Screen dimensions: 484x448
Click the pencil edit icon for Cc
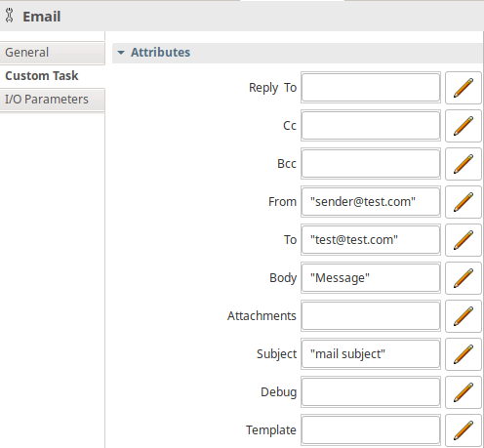pos(464,126)
